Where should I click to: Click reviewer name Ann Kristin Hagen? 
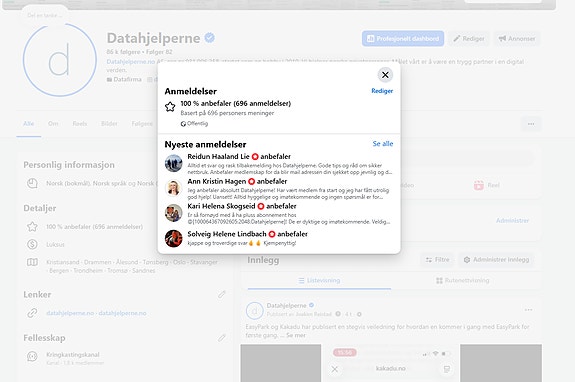click(x=216, y=181)
